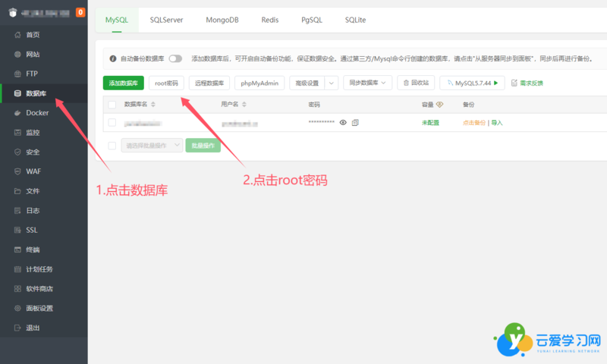Click the 高级设置 button
The image size is (607, 364).
[x=307, y=83]
